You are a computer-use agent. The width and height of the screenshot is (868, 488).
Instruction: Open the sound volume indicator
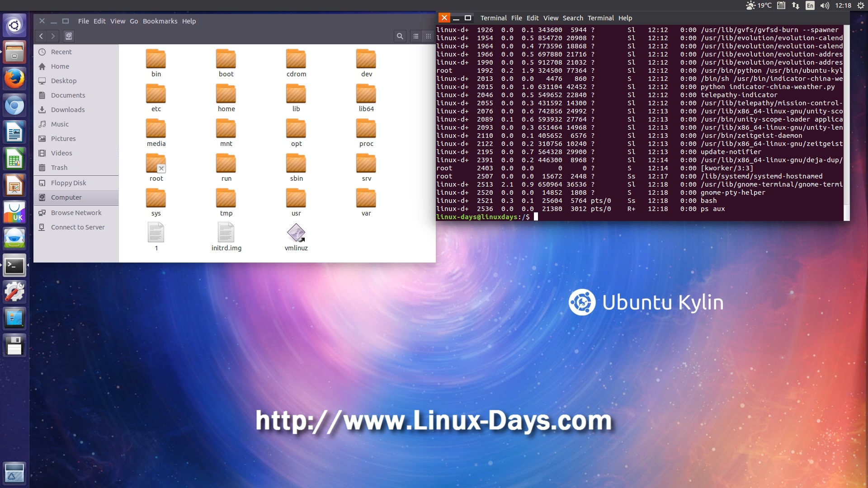click(x=825, y=5)
